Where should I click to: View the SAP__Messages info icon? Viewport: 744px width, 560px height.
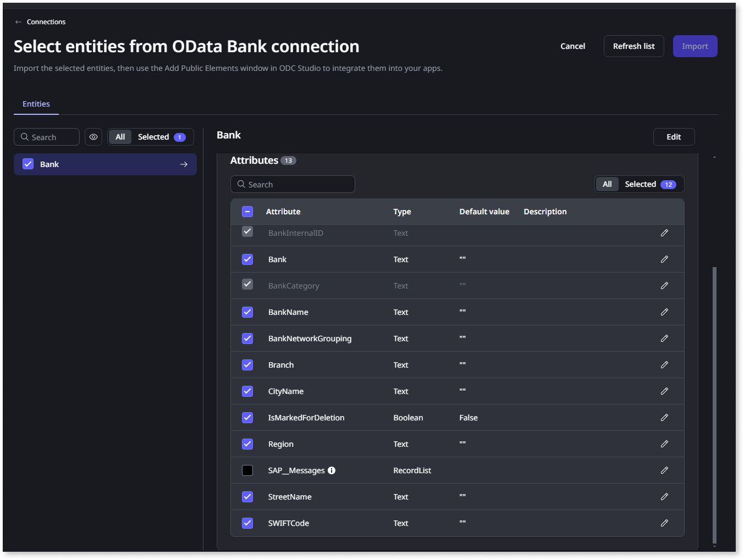[332, 470]
